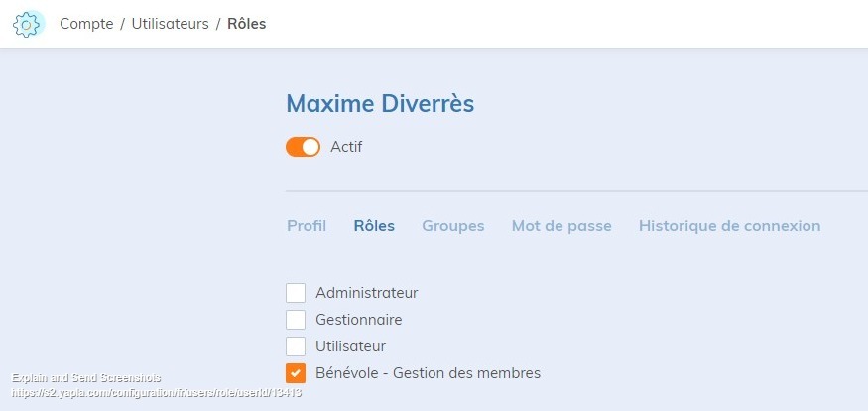Click the Maxime Diverrès user heading

pyautogui.click(x=380, y=103)
